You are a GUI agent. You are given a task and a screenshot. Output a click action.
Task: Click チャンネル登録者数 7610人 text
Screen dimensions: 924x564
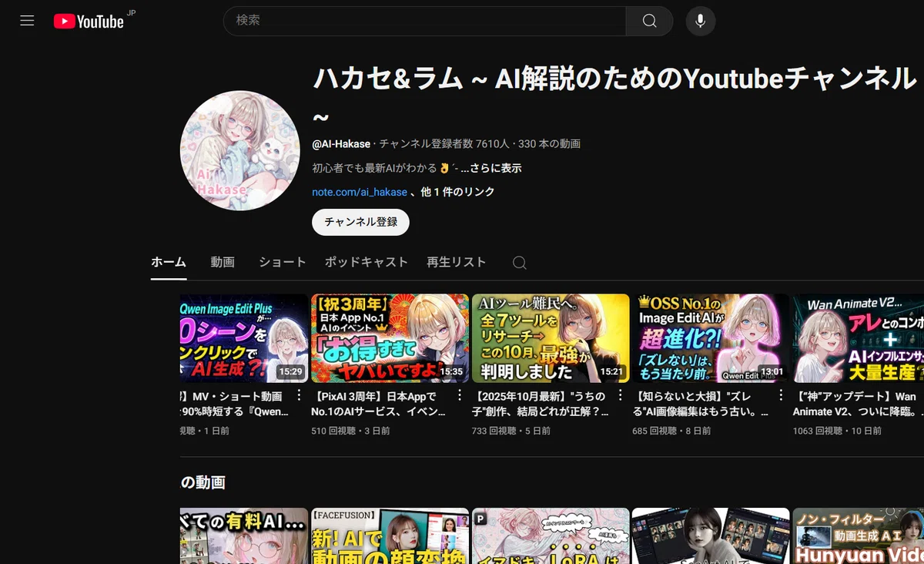[x=444, y=144]
